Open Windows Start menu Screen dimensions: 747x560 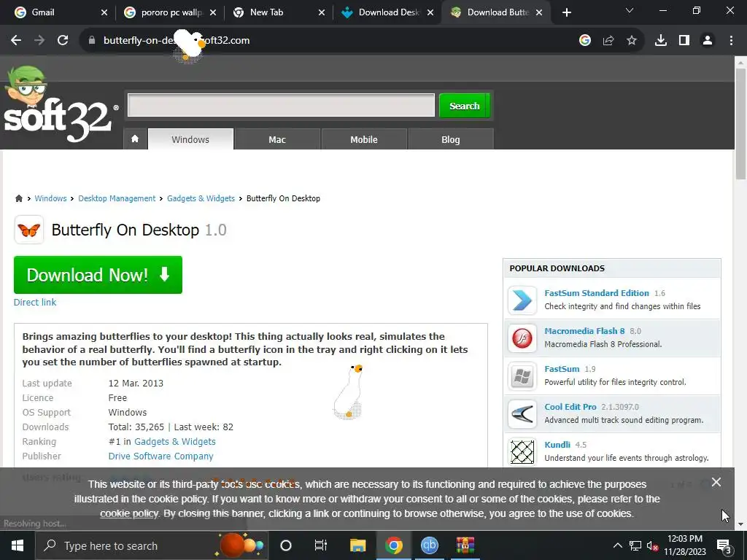point(18,545)
